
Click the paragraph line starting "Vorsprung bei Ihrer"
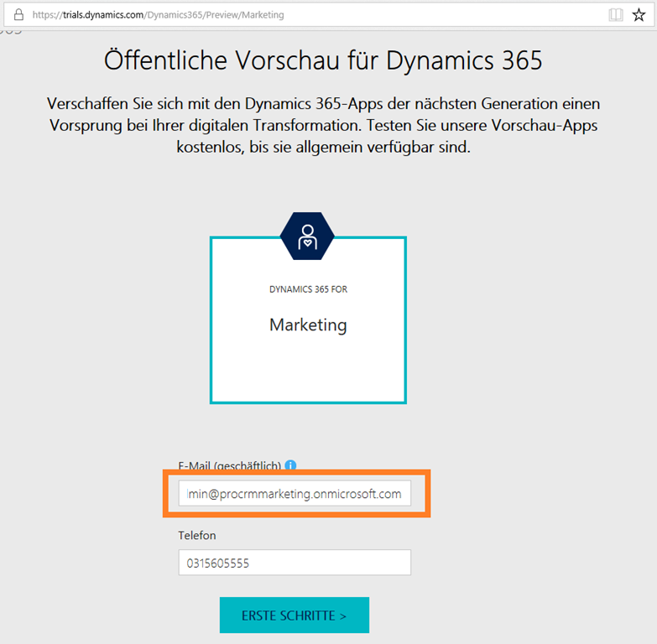pos(323,127)
